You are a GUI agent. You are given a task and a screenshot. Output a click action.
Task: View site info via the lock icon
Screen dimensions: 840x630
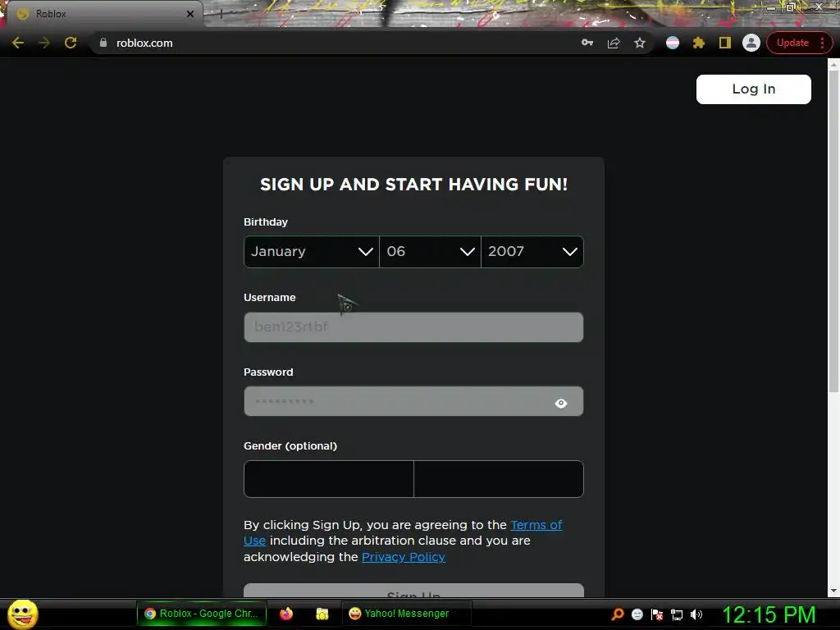[103, 43]
